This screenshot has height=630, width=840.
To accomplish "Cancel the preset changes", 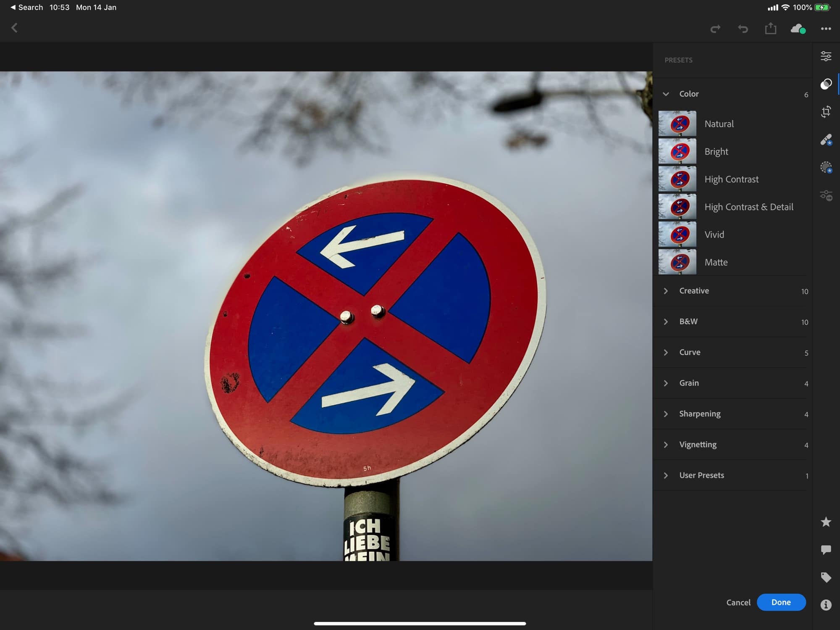I will (738, 602).
